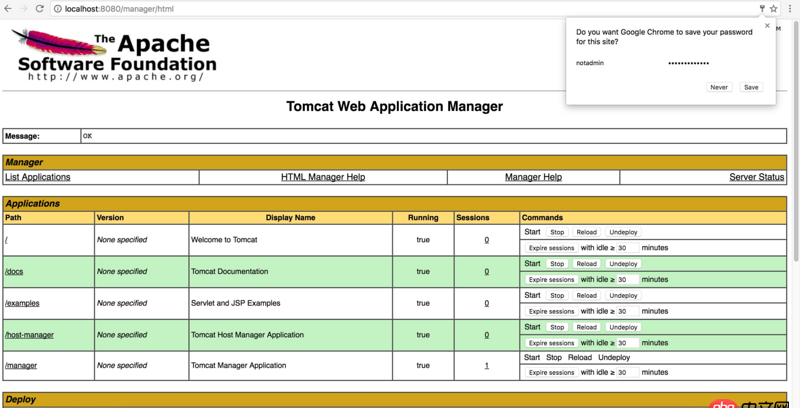The width and height of the screenshot is (800, 408).
Task: Close the save password popup
Action: 768,26
